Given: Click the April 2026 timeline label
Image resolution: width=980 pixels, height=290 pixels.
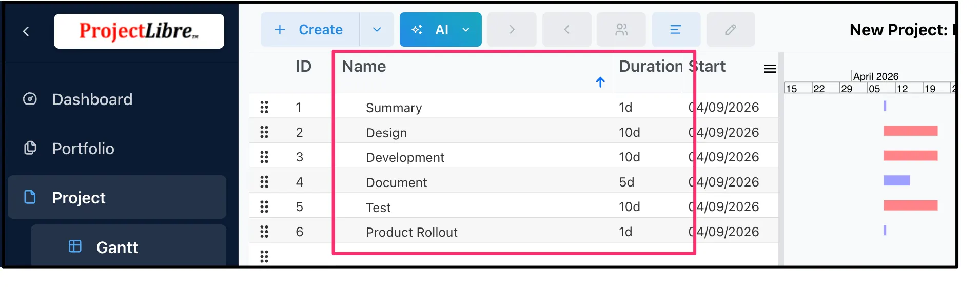Looking at the screenshot, I should [876, 76].
